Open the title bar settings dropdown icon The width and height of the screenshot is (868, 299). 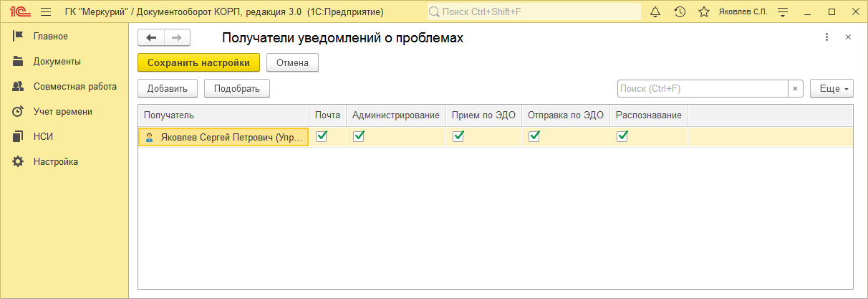tap(783, 12)
